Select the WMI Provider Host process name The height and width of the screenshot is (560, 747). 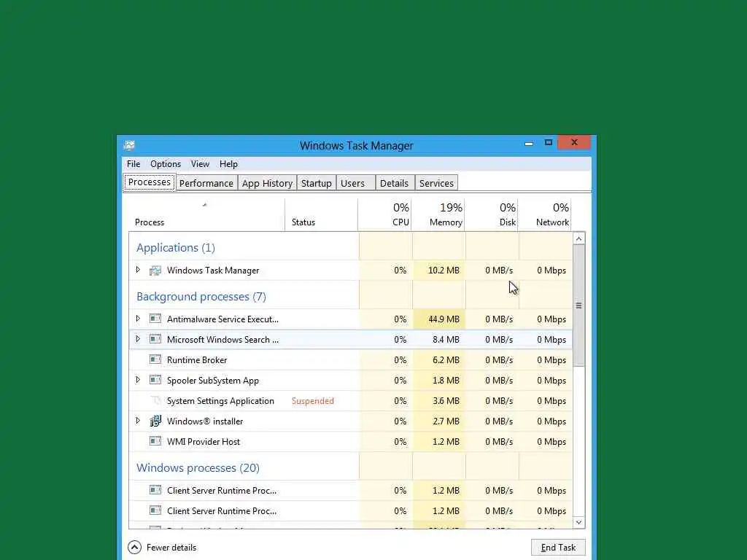[204, 442]
